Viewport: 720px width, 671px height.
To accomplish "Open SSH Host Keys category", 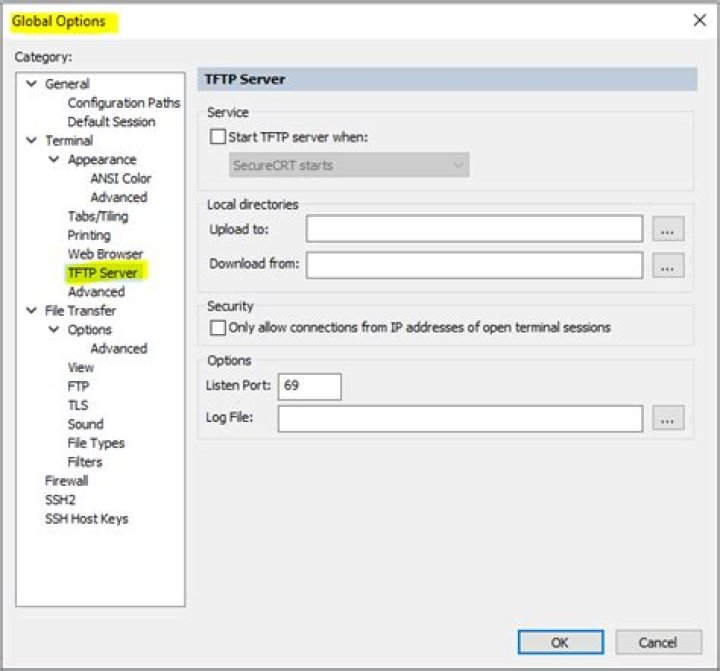I will click(x=86, y=519).
